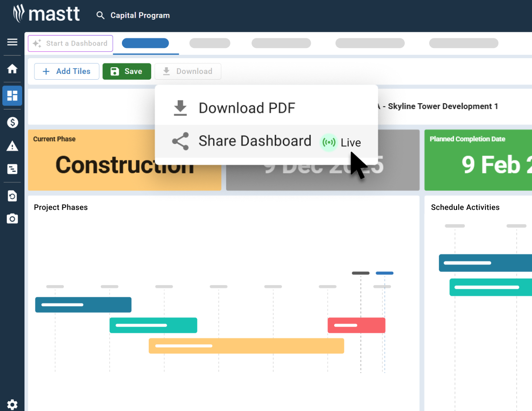Switch to the active blue dashboard tab
Viewport: 532px width, 411px height.
145,43
